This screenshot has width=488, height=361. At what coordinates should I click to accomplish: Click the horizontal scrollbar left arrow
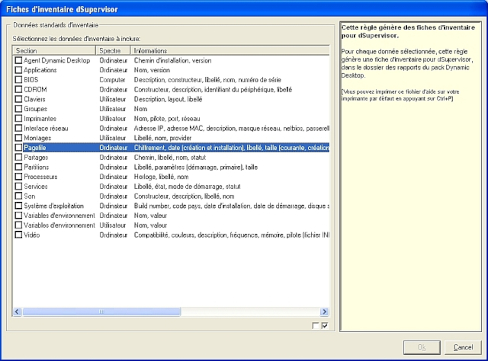17,312
